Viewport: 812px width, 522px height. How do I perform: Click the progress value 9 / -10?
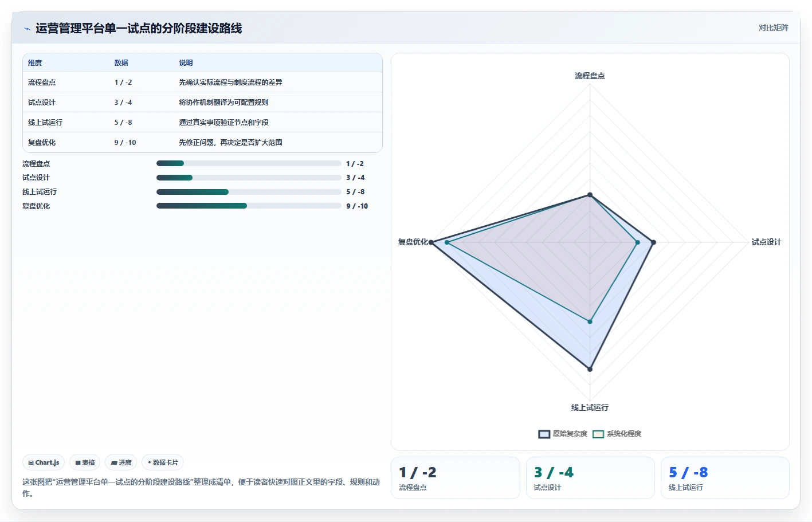(x=357, y=206)
